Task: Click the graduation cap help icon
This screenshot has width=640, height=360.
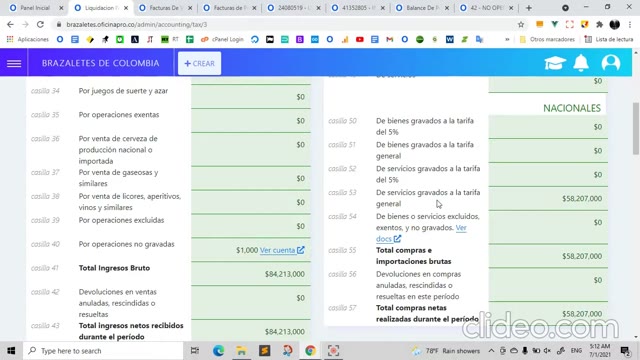Action: 555,63
